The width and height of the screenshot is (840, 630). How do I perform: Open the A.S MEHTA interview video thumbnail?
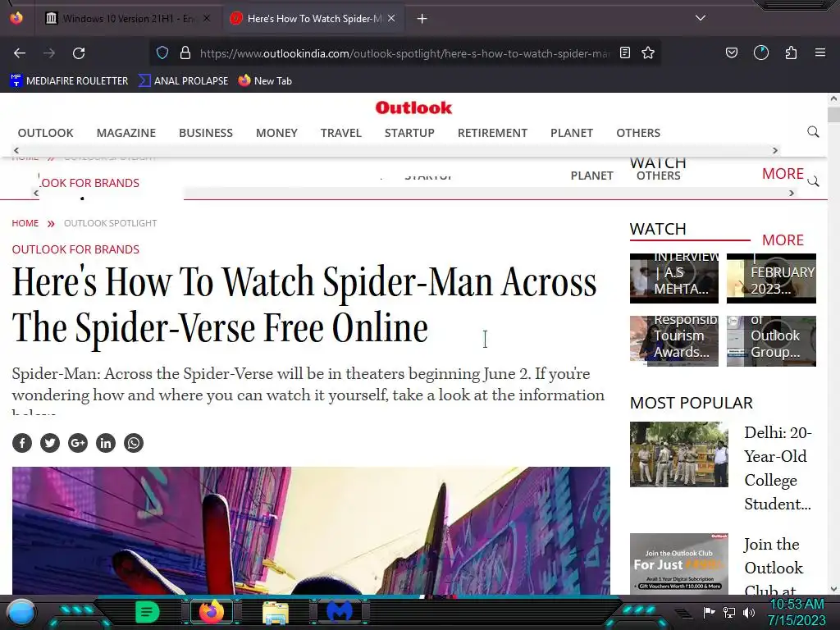[674, 279]
